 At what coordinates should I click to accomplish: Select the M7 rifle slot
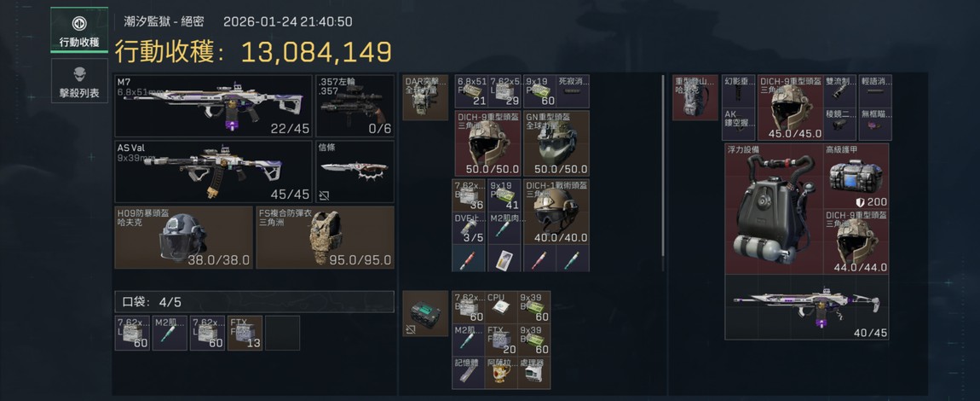(x=214, y=106)
